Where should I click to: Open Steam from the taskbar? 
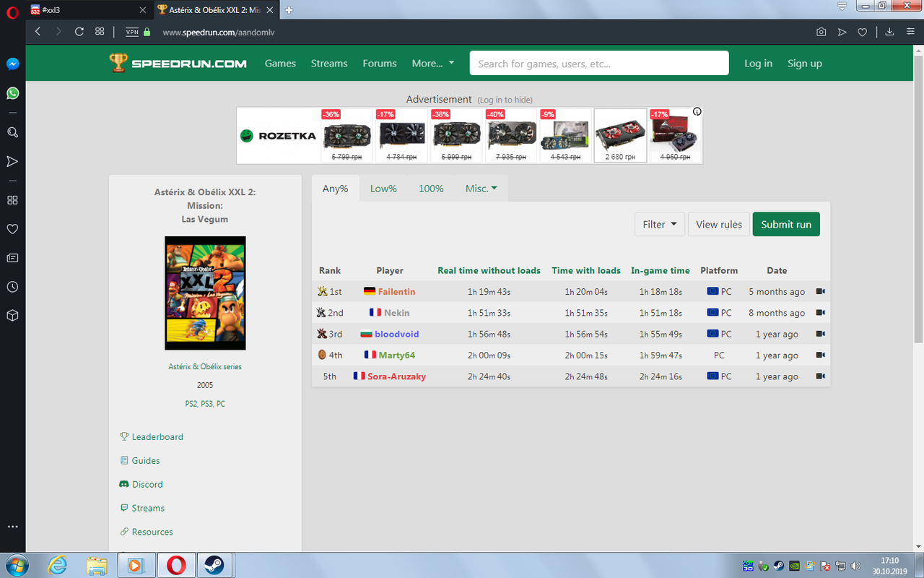213,565
